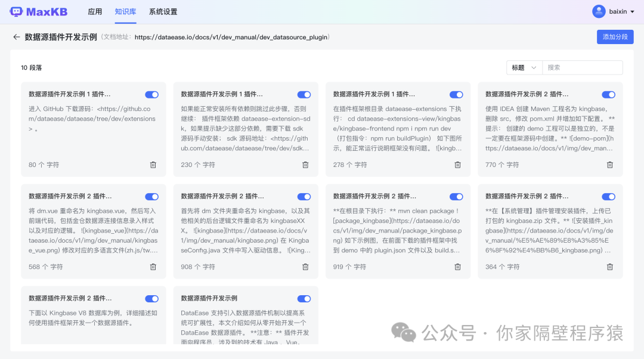Open the 标题 search filter dropdown

click(524, 67)
